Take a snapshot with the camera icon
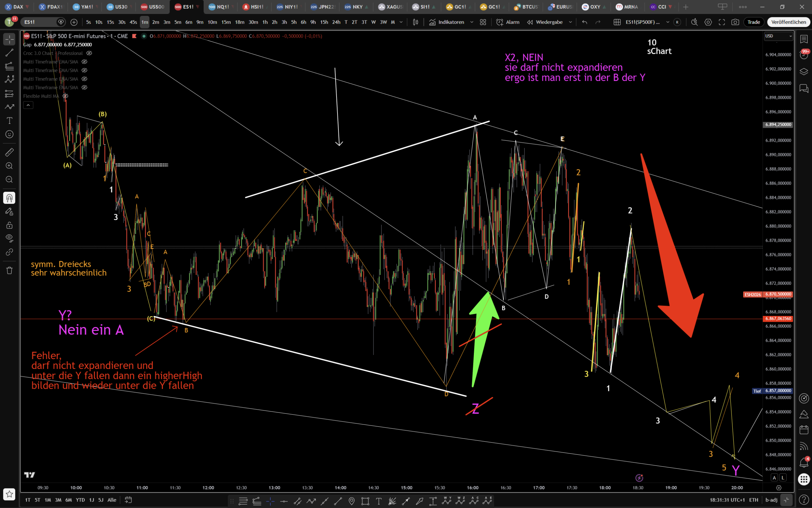This screenshot has height=508, width=812. (x=735, y=22)
